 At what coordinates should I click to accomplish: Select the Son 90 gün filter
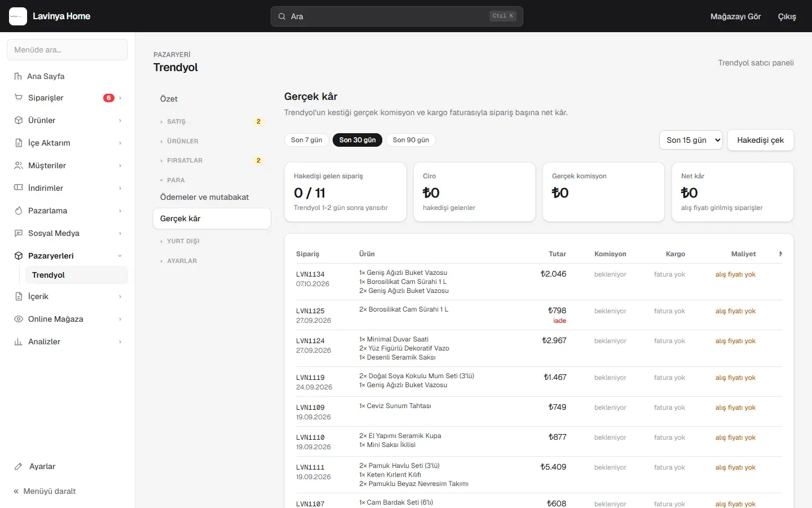coord(411,140)
